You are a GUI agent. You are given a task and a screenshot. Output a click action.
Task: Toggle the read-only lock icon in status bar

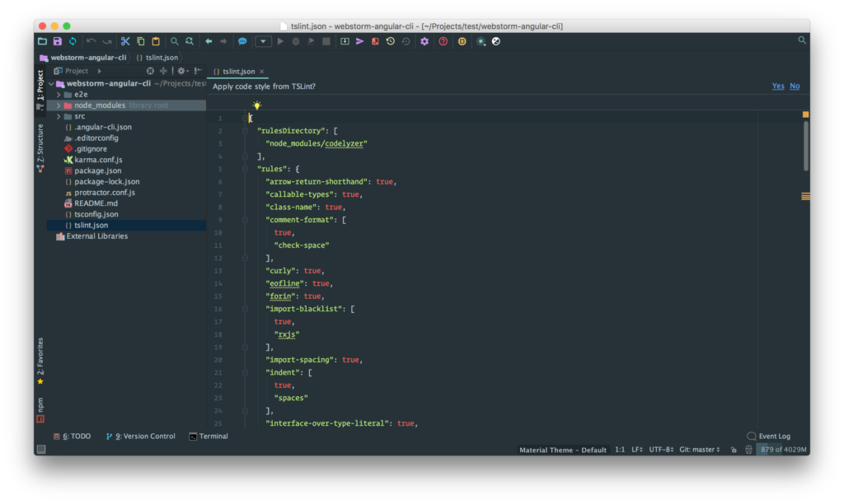pos(734,450)
